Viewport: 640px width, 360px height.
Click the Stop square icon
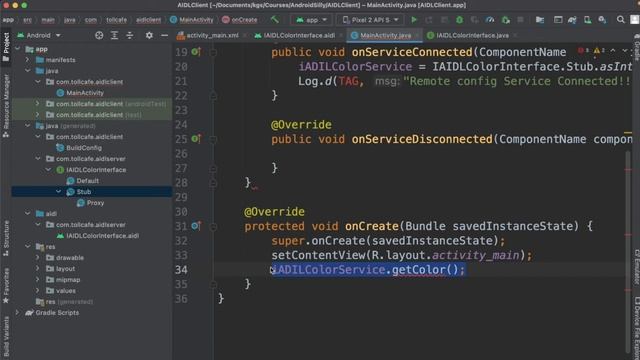(x=520, y=20)
